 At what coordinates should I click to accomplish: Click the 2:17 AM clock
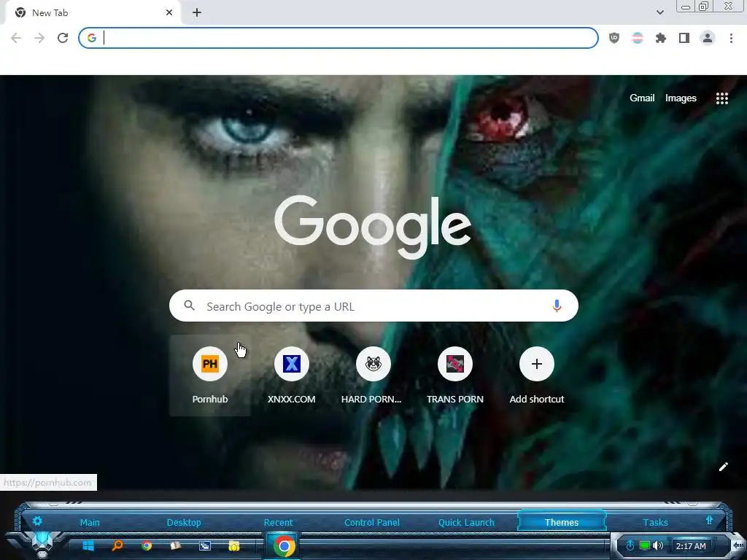coord(691,546)
